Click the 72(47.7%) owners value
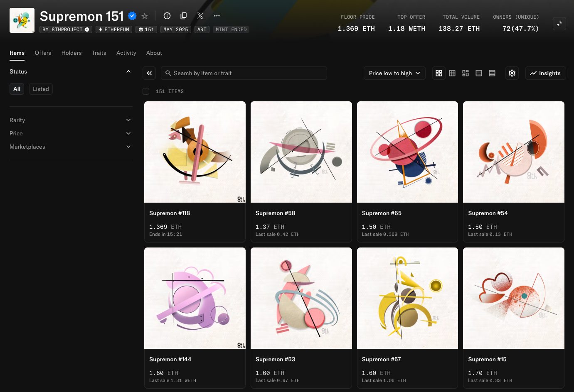This screenshot has width=574, height=392. 520,29
